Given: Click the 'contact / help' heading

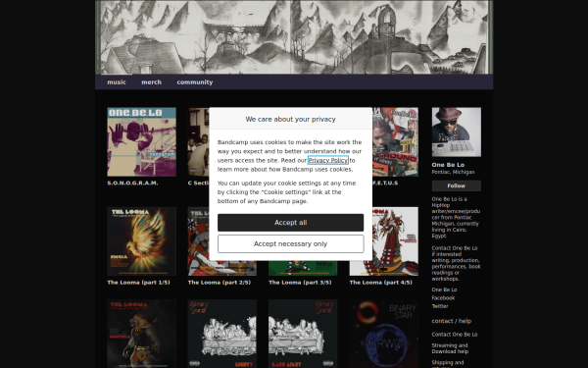Looking at the screenshot, I should (x=452, y=321).
